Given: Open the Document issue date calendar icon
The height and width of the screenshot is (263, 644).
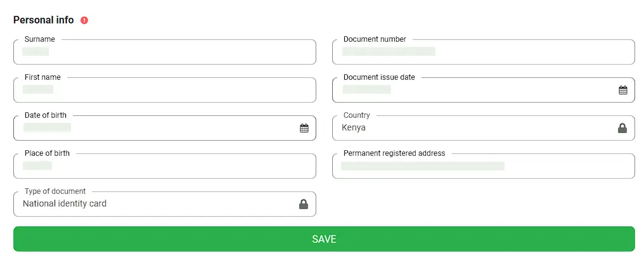Looking at the screenshot, I should pyautogui.click(x=623, y=90).
